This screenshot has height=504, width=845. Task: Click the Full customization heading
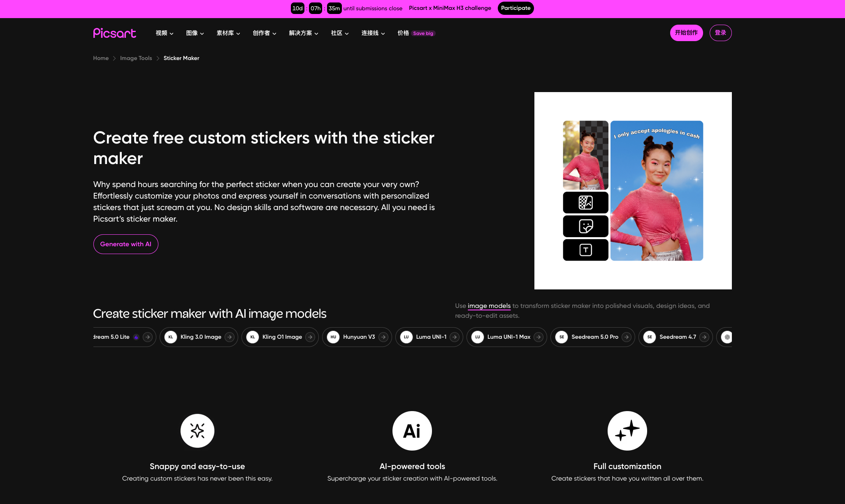(627, 466)
